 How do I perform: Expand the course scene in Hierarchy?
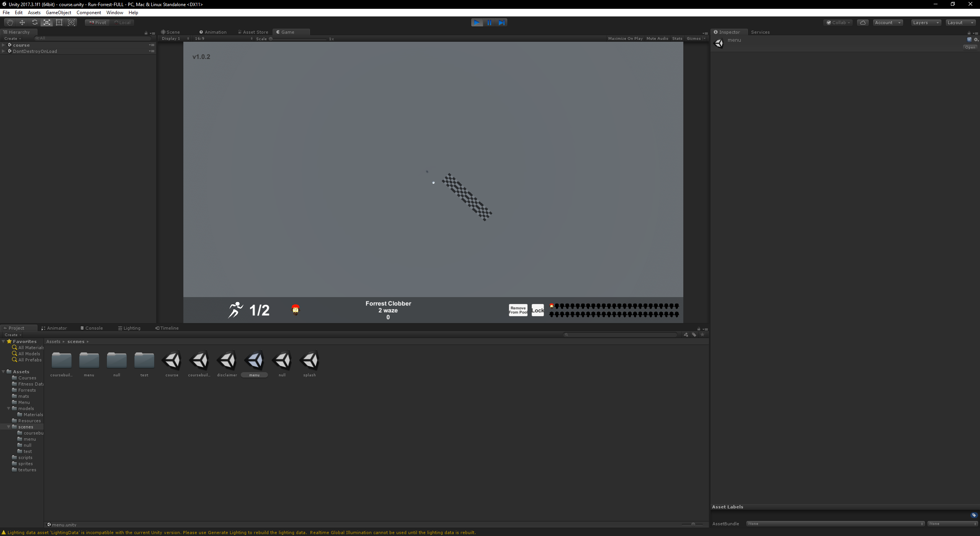pyautogui.click(x=3, y=45)
